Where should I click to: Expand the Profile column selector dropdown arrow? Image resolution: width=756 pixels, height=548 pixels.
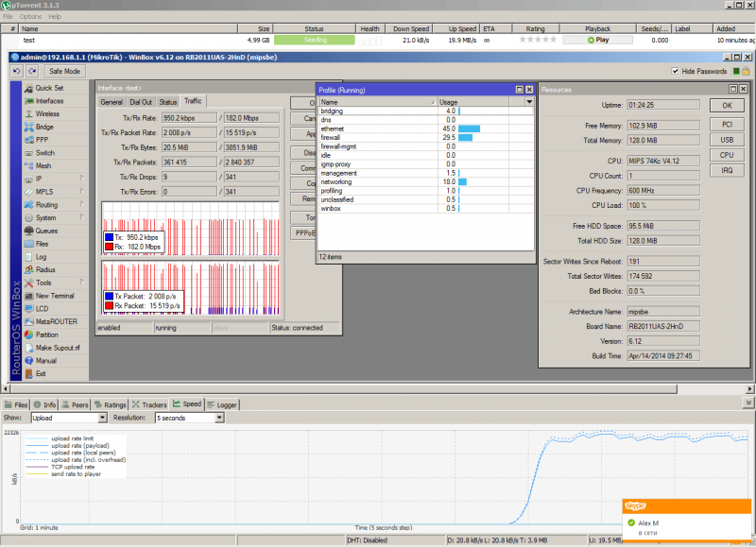tap(529, 101)
